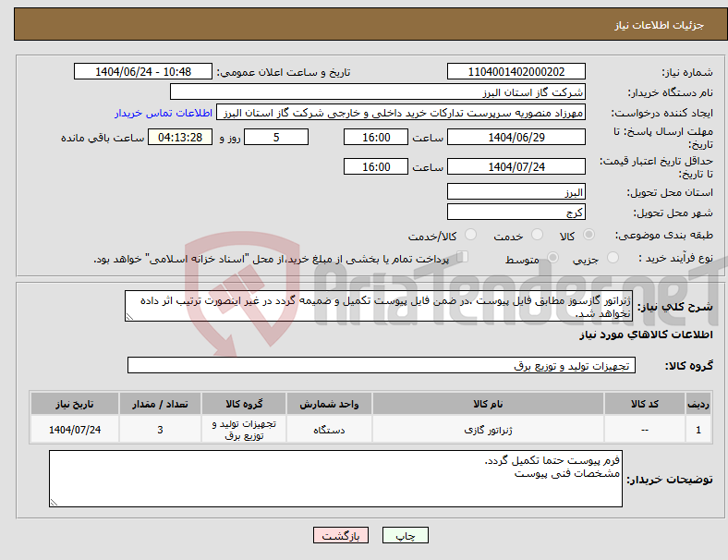Click the resize grip of buyer notes textarea

click(x=54, y=503)
